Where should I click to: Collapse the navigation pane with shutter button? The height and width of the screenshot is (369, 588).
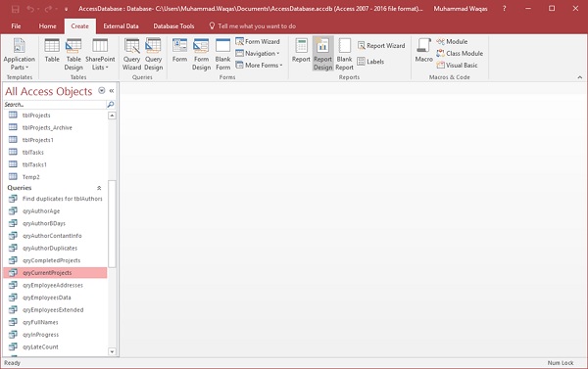point(112,91)
